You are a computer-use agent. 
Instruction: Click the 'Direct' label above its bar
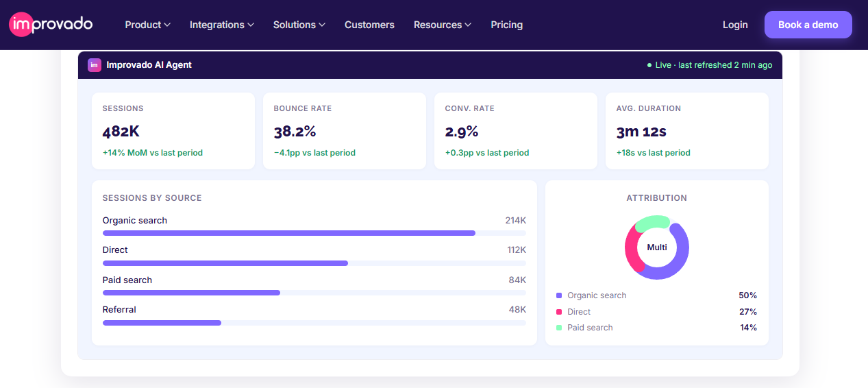click(115, 250)
